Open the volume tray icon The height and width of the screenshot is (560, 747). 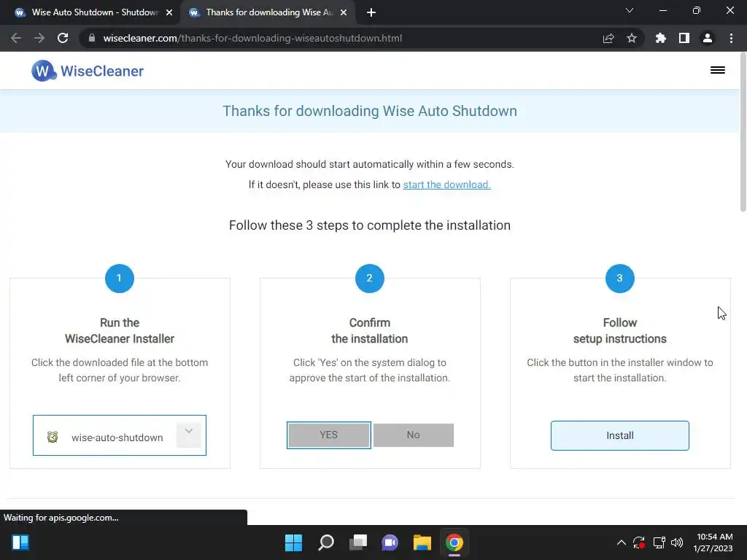(x=676, y=542)
